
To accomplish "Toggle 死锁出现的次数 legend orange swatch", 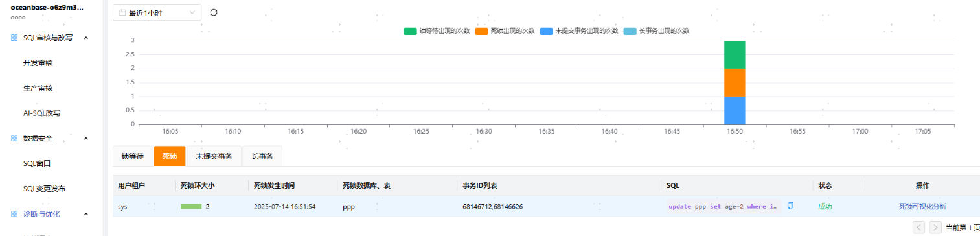I will tap(481, 30).
